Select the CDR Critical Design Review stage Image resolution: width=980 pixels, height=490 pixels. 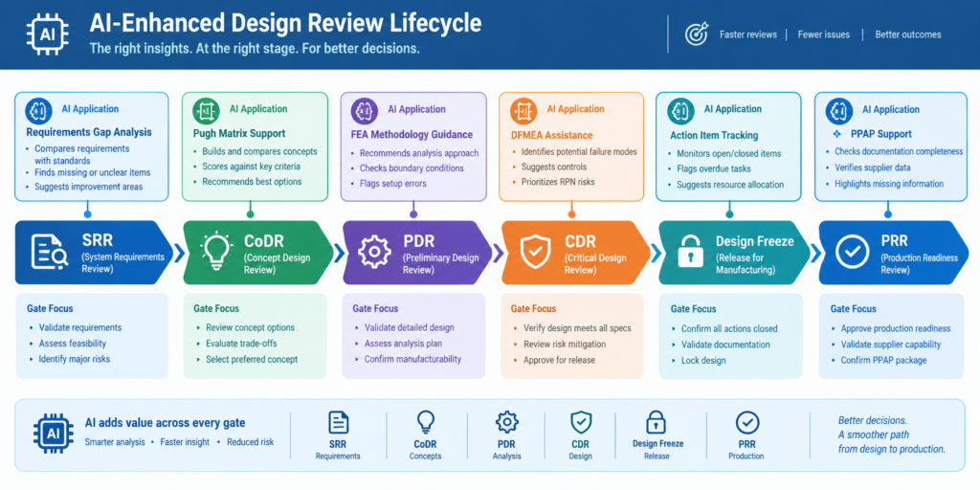(x=577, y=253)
